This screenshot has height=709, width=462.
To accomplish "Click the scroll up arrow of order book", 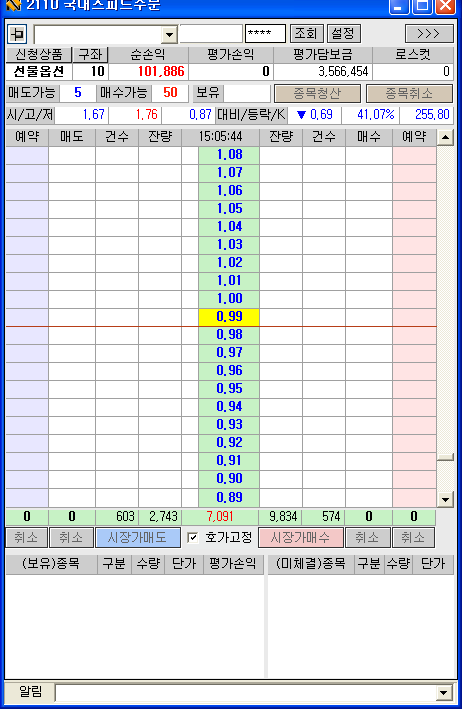I will coord(445,137).
